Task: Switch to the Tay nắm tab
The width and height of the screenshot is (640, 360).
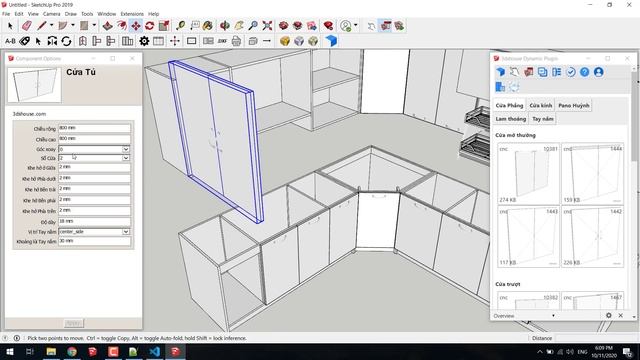Action: click(543, 119)
